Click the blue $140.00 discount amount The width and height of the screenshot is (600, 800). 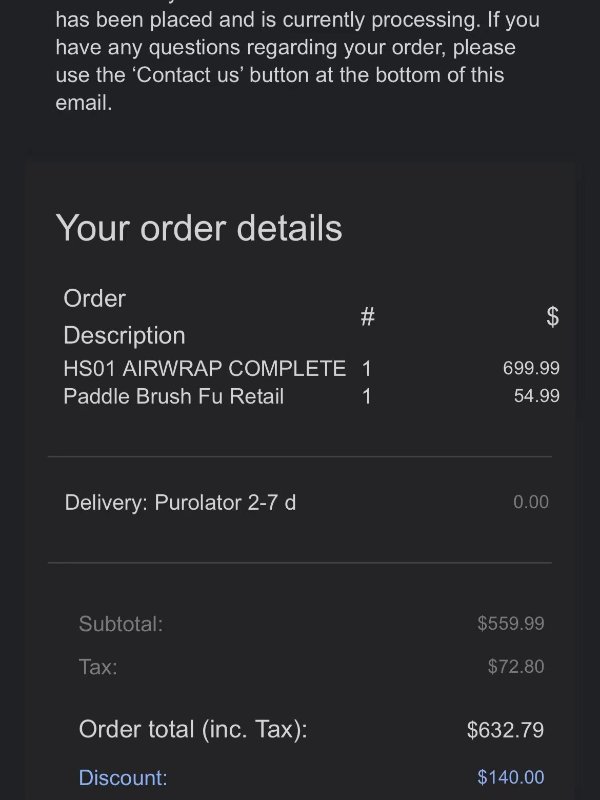510,777
